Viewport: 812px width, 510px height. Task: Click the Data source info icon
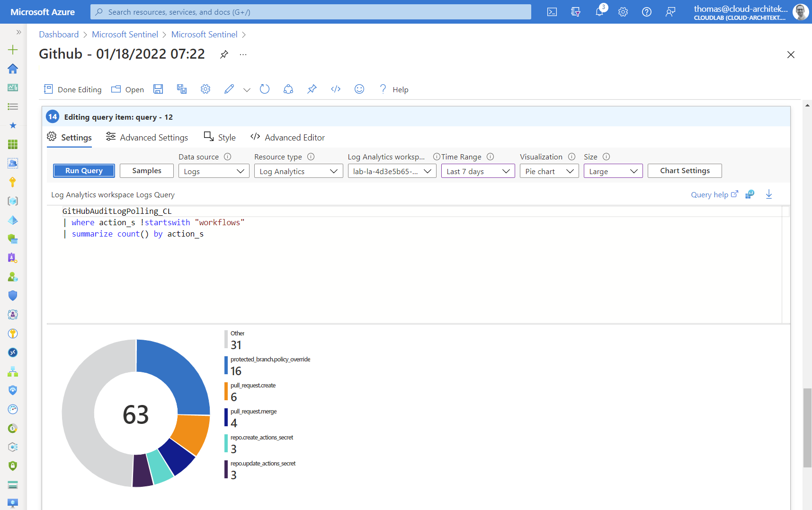(x=227, y=157)
